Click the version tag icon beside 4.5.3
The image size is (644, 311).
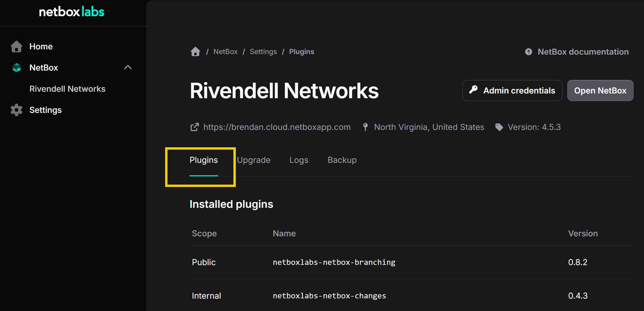(499, 127)
